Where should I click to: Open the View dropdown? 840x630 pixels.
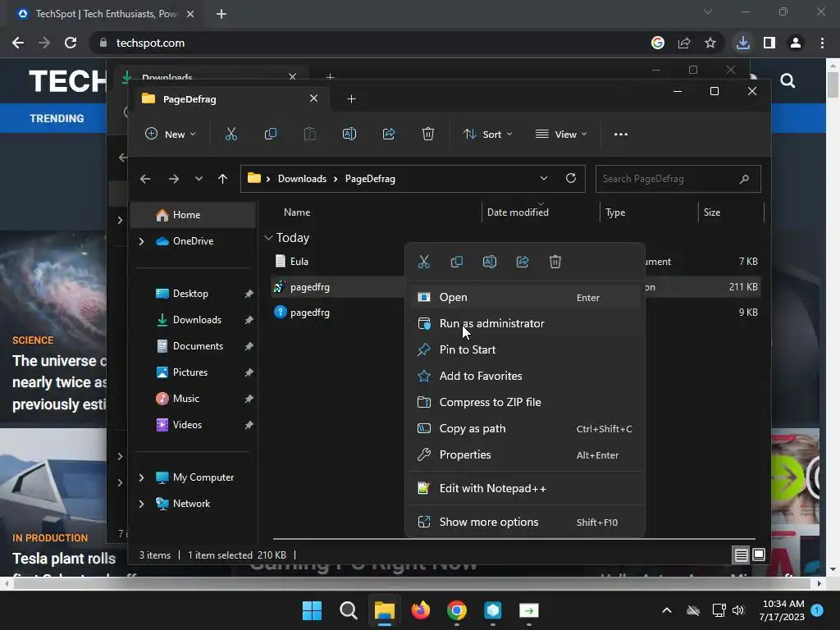click(561, 134)
